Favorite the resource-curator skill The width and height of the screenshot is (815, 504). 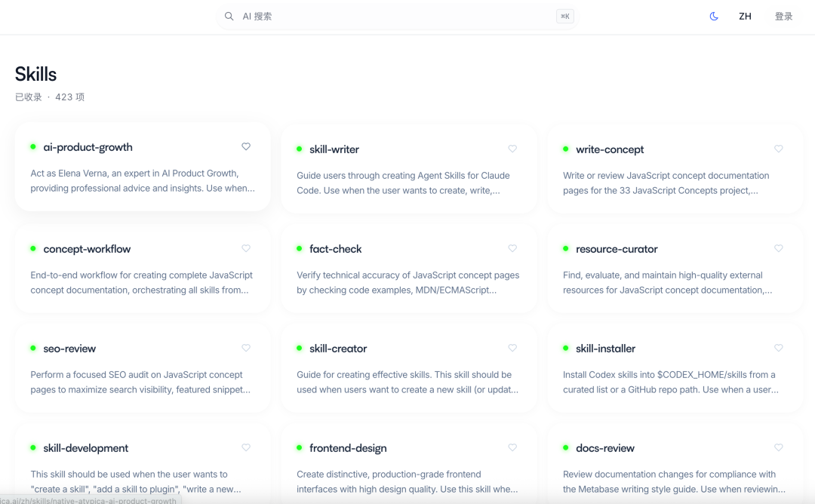[x=779, y=248]
